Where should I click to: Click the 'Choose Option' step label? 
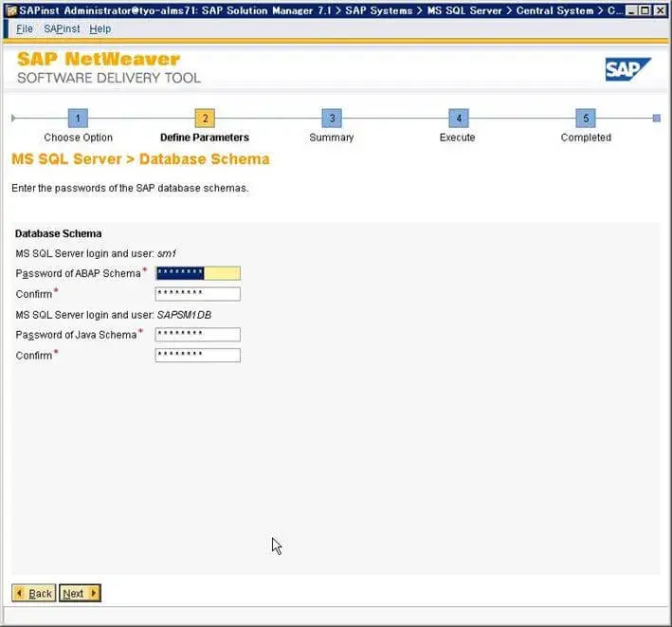pyautogui.click(x=78, y=138)
